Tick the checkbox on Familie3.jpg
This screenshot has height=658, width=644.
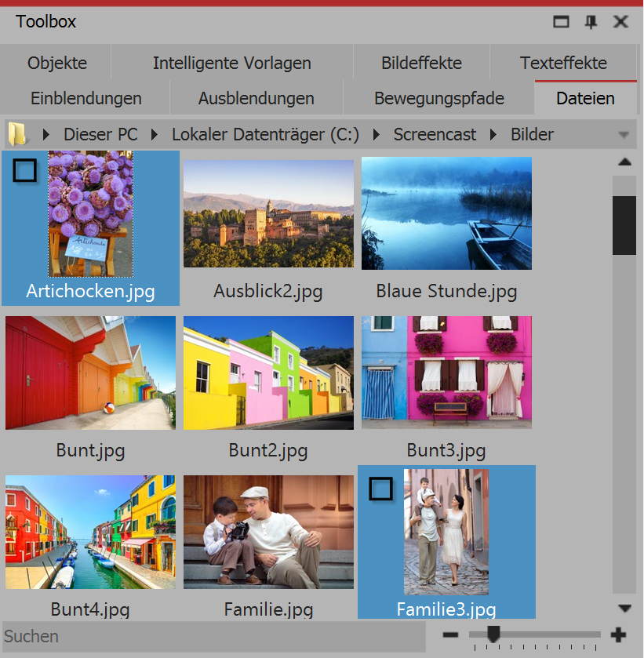click(x=380, y=489)
